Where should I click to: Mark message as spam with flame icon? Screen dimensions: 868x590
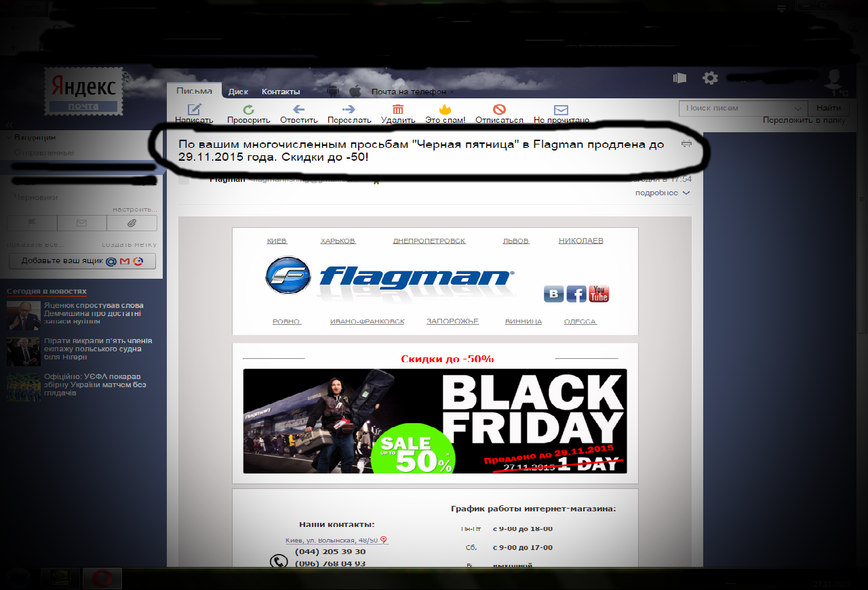(x=445, y=110)
